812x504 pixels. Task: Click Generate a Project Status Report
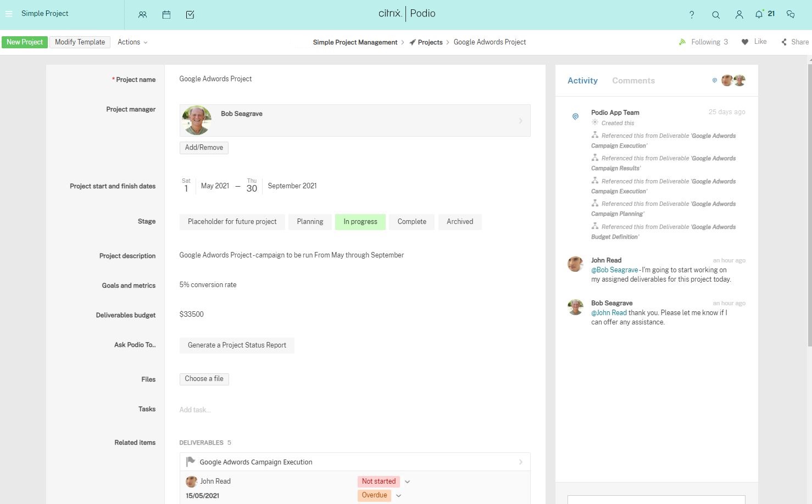(237, 345)
